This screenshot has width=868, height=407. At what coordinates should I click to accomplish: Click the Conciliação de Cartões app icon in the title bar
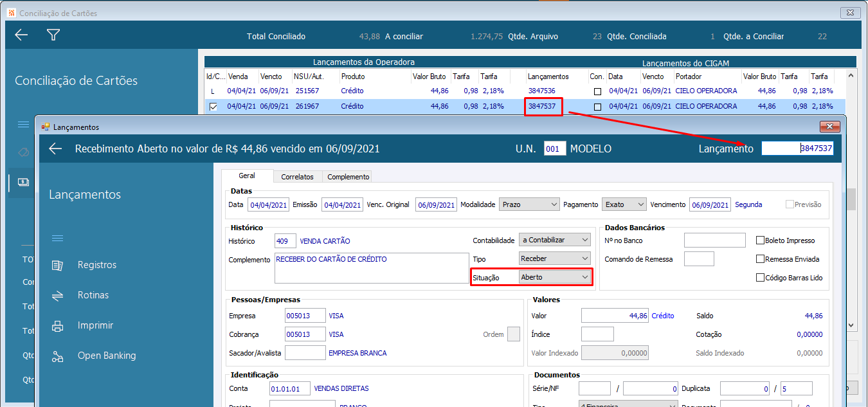click(11, 13)
